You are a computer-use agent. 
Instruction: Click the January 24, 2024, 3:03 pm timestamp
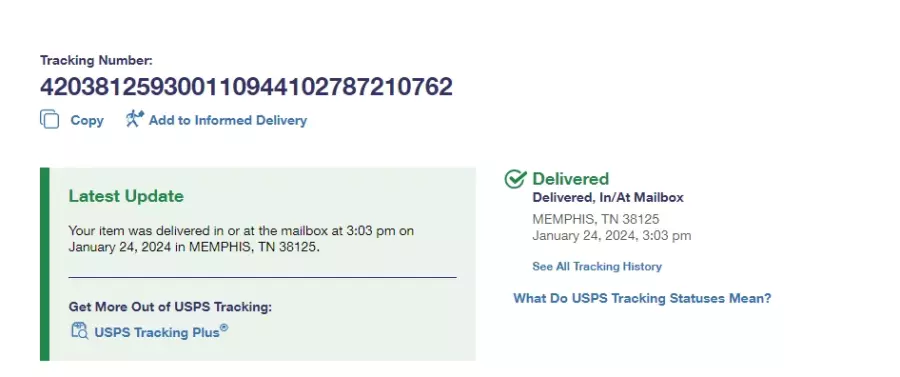click(612, 235)
